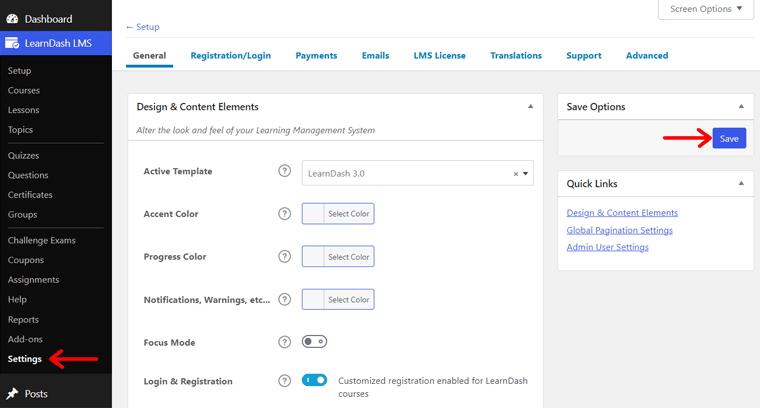Collapse the Quick Links box
The height and width of the screenshot is (408, 760).
pos(741,184)
